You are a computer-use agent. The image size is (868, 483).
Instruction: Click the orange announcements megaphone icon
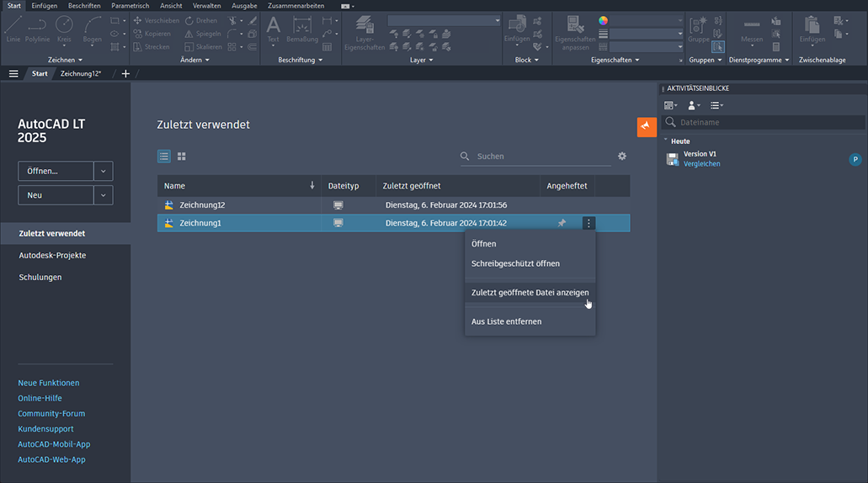[647, 127]
